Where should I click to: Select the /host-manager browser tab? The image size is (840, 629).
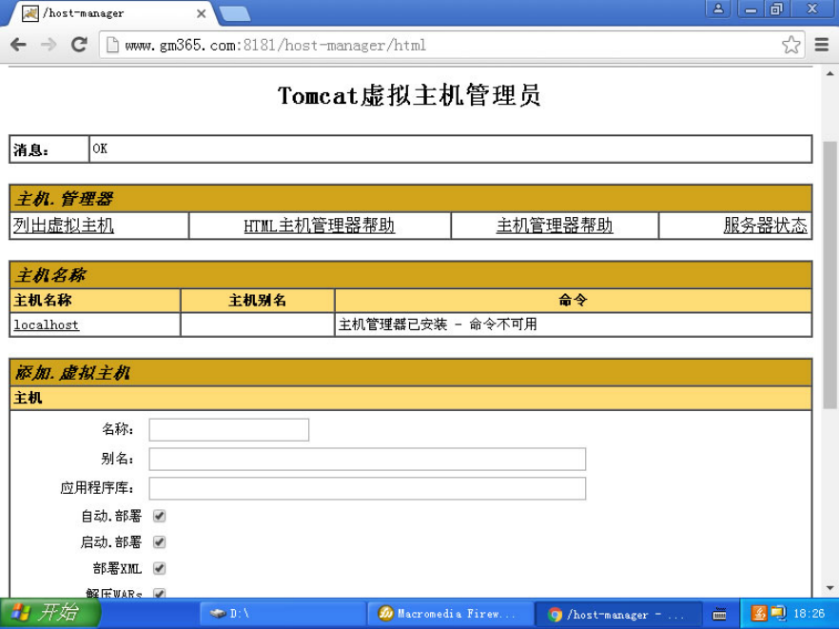(x=112, y=13)
